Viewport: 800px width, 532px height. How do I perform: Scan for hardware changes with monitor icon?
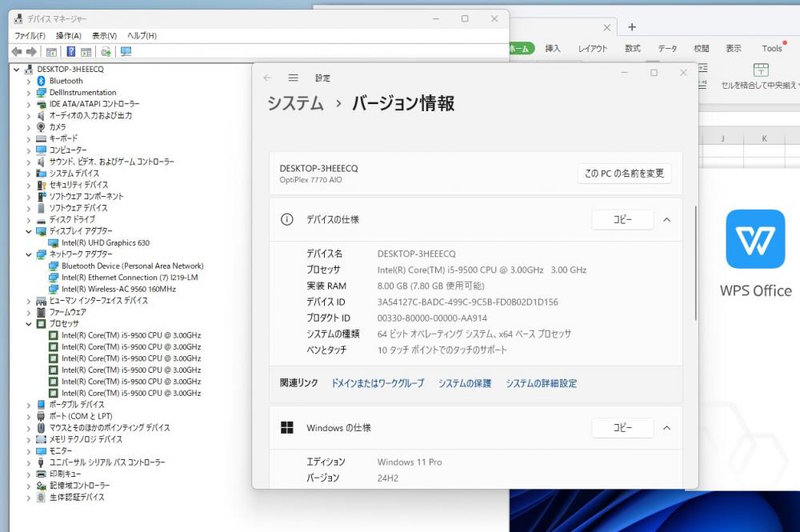(126, 51)
